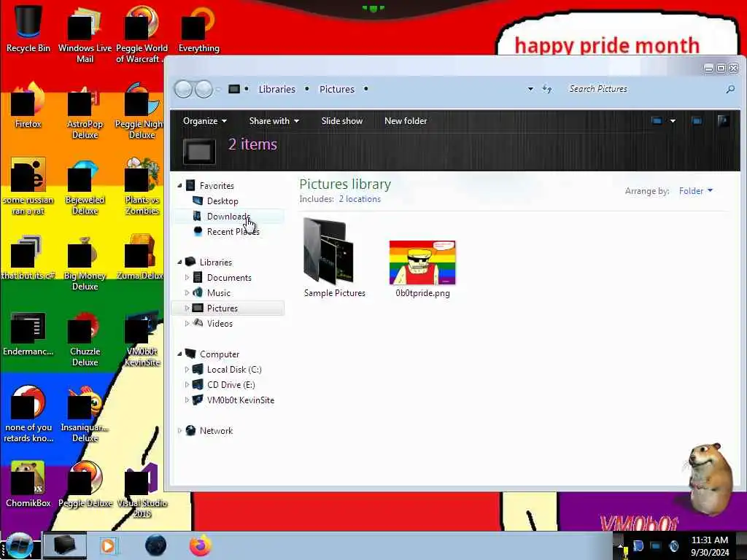
Task: Click the Explorer taskbar button
Action: click(65, 545)
